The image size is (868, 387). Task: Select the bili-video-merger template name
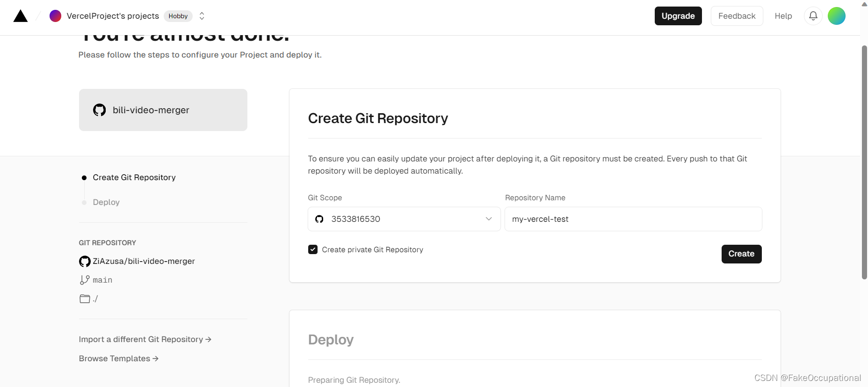tap(151, 110)
